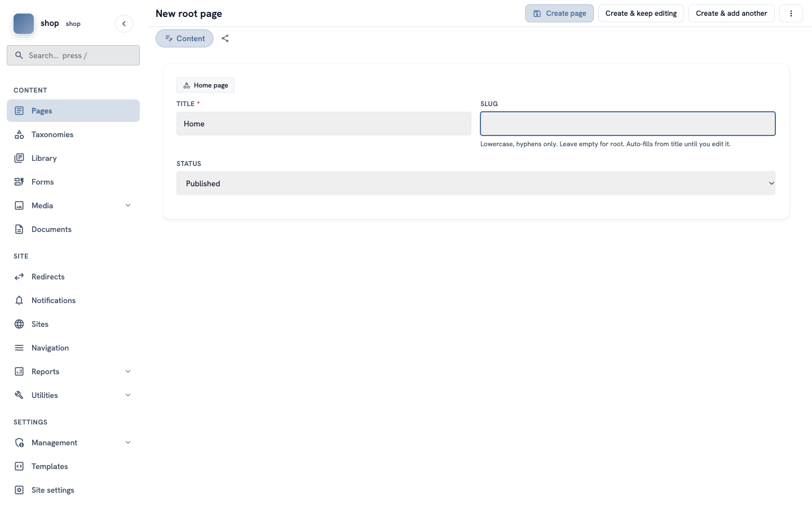Click the Utilities wrench icon
This screenshot has width=812, height=508.
click(19, 395)
